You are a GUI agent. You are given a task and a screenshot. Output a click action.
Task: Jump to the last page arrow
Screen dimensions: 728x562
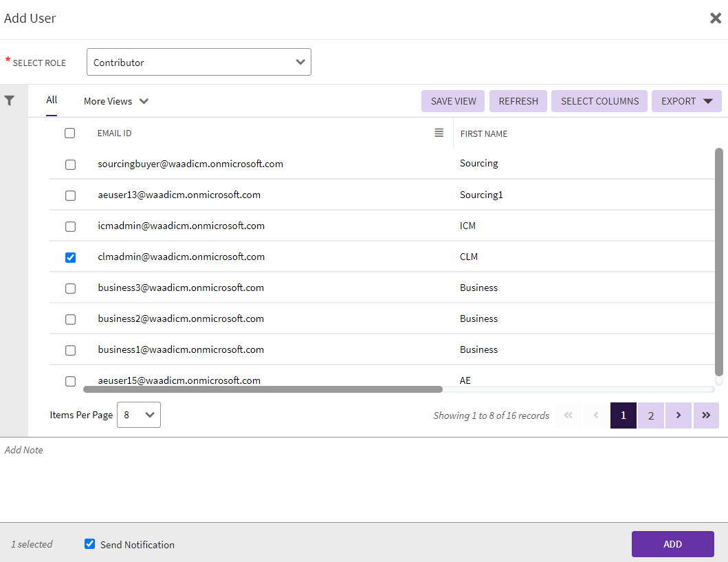click(706, 415)
